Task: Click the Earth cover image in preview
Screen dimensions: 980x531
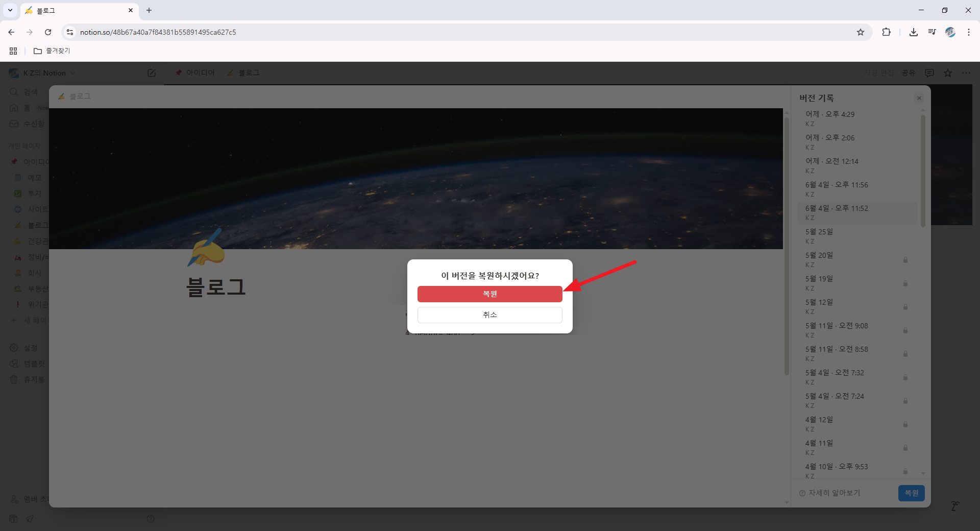Action: pos(416,179)
